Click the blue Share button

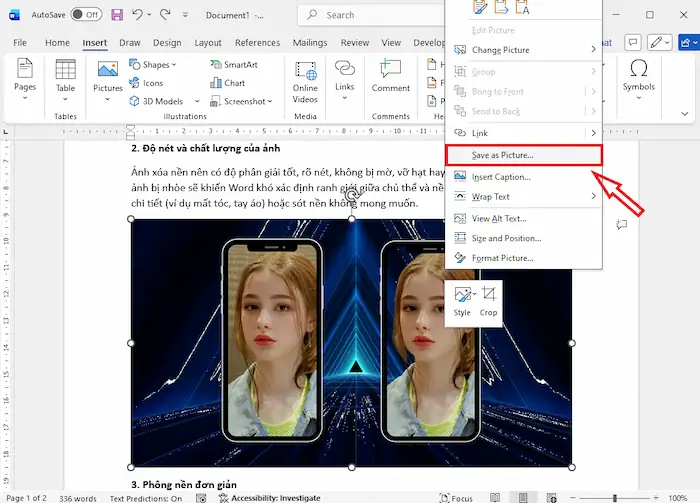coord(688,42)
